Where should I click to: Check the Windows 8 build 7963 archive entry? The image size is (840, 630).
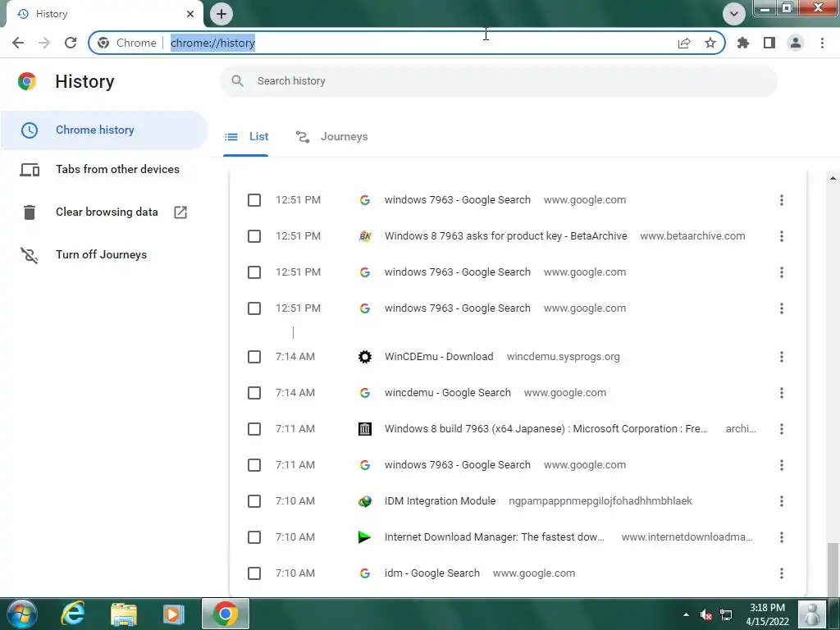pos(254,429)
